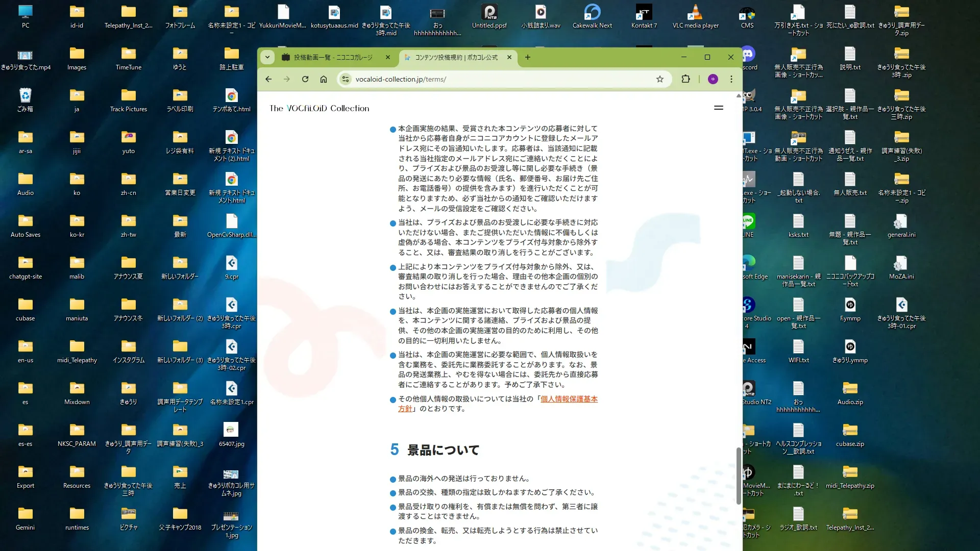Open the tab search dropdown arrow

click(267, 57)
